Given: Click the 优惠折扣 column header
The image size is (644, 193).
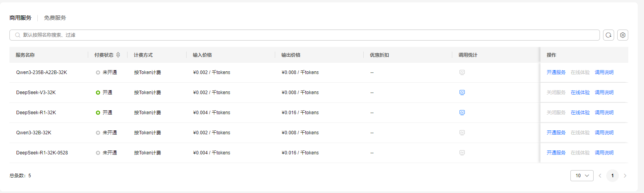Looking at the screenshot, I should click(x=379, y=55).
